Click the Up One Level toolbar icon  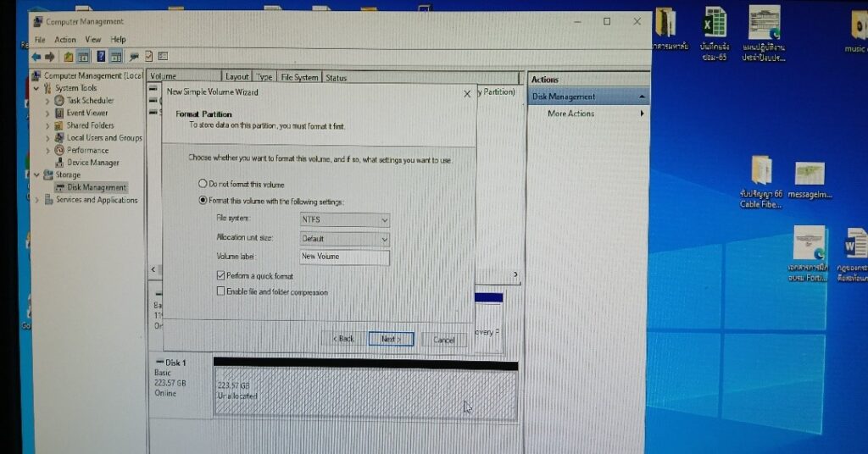tap(69, 57)
